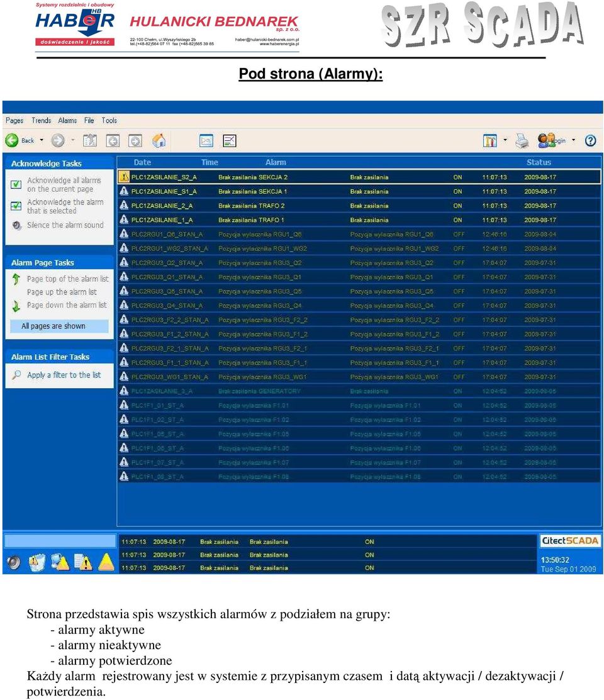Open alarm summary document icon

click(83, 562)
